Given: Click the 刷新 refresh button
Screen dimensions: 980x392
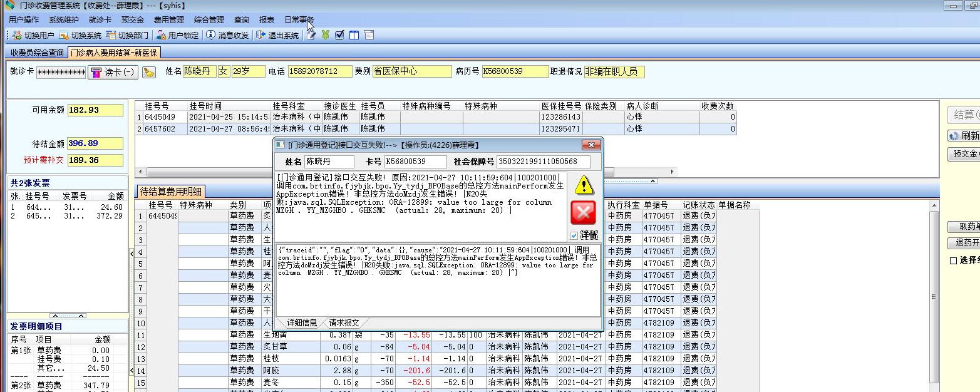Looking at the screenshot, I should [x=963, y=136].
